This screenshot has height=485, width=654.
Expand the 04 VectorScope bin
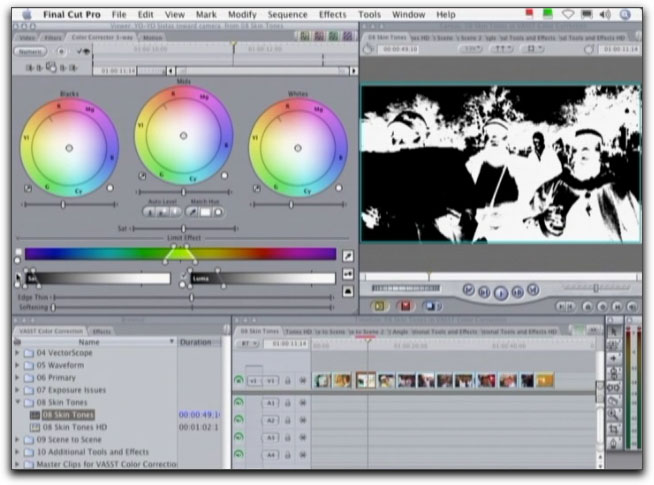[17, 353]
